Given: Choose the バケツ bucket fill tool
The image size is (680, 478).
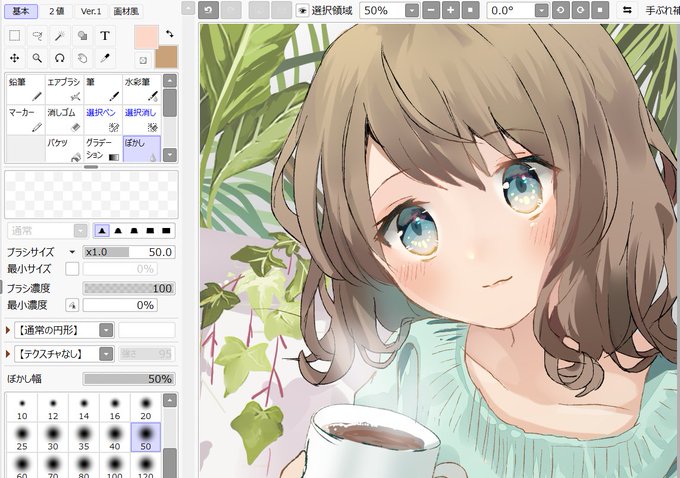Looking at the screenshot, I should pos(64,149).
